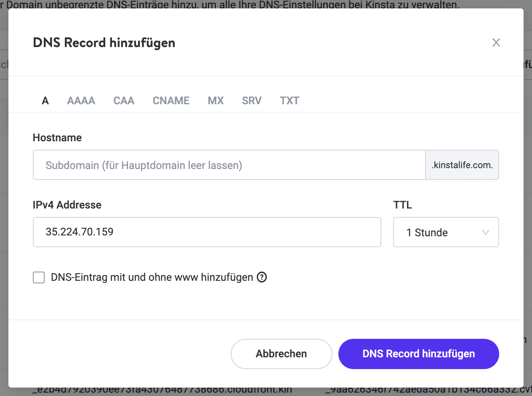Click the .kinstalife.com. domain suffix label
This screenshot has width=532, height=396.
tap(462, 165)
